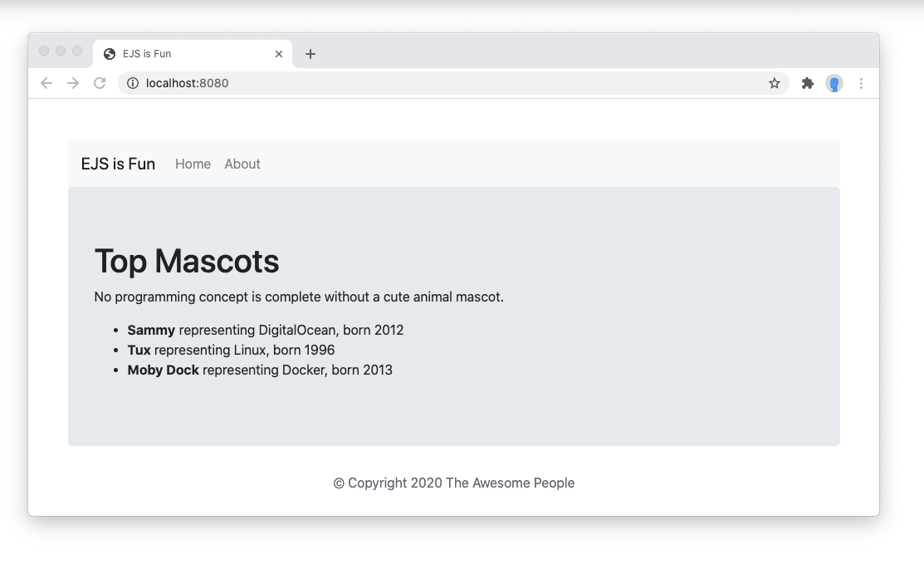The height and width of the screenshot is (564, 924).
Task: Open the user profile avatar
Action: [x=834, y=83]
